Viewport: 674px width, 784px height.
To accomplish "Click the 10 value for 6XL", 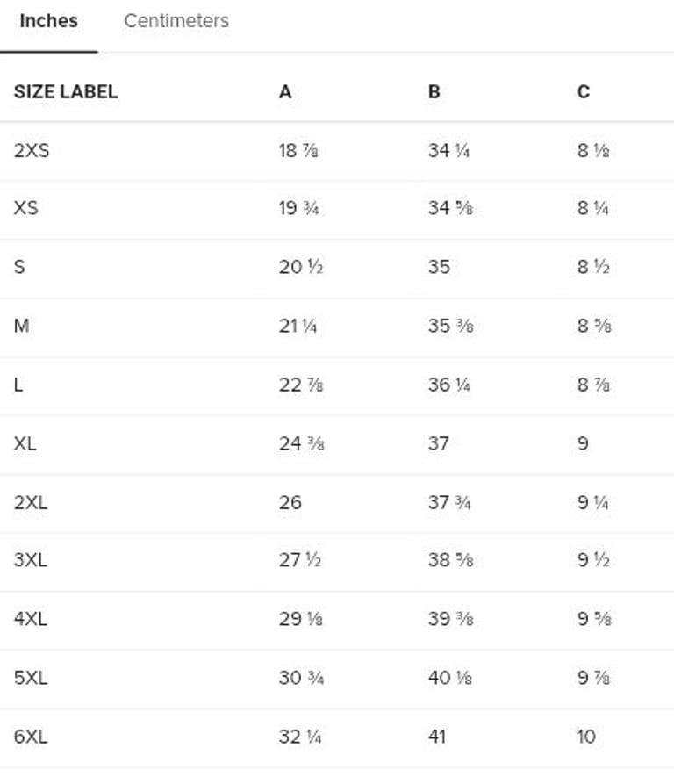I will point(586,737).
